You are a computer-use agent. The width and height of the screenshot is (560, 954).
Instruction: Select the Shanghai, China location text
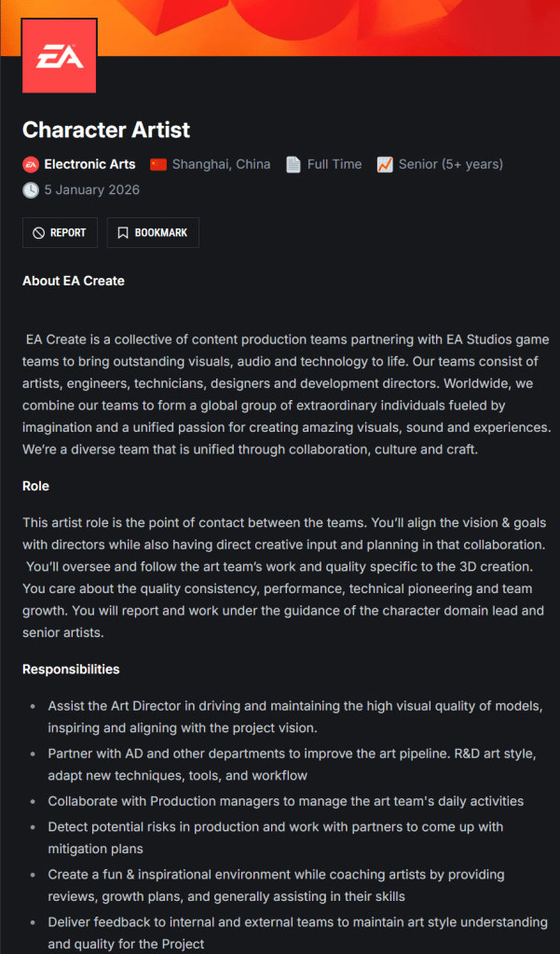click(221, 164)
